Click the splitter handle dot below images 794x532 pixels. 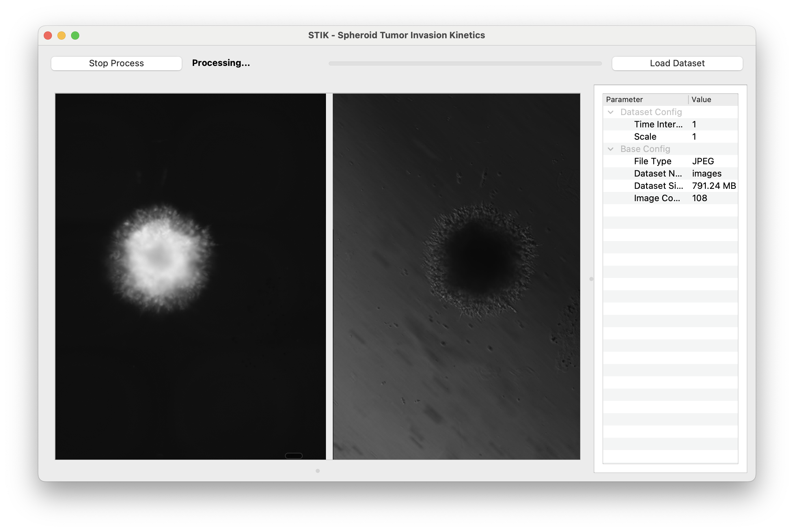point(318,471)
